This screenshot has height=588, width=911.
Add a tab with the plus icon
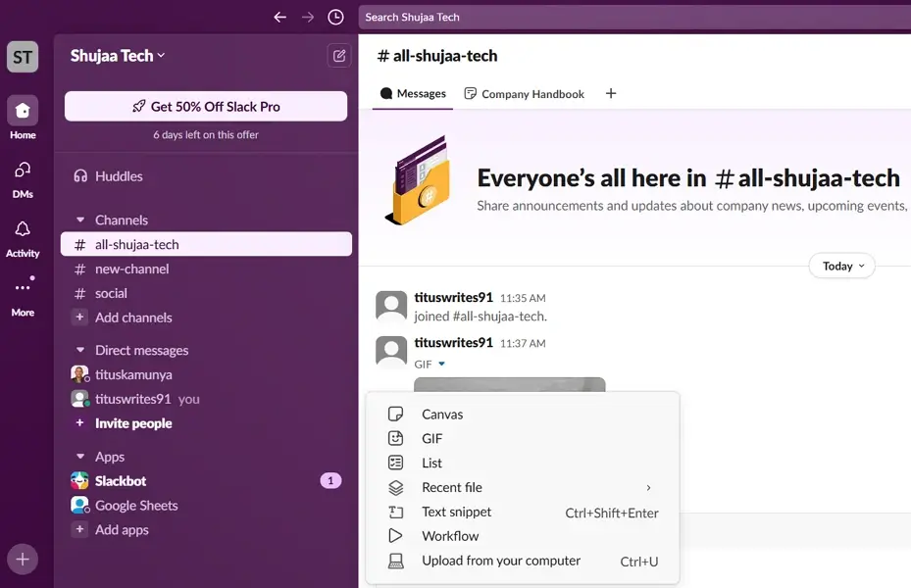tap(611, 93)
